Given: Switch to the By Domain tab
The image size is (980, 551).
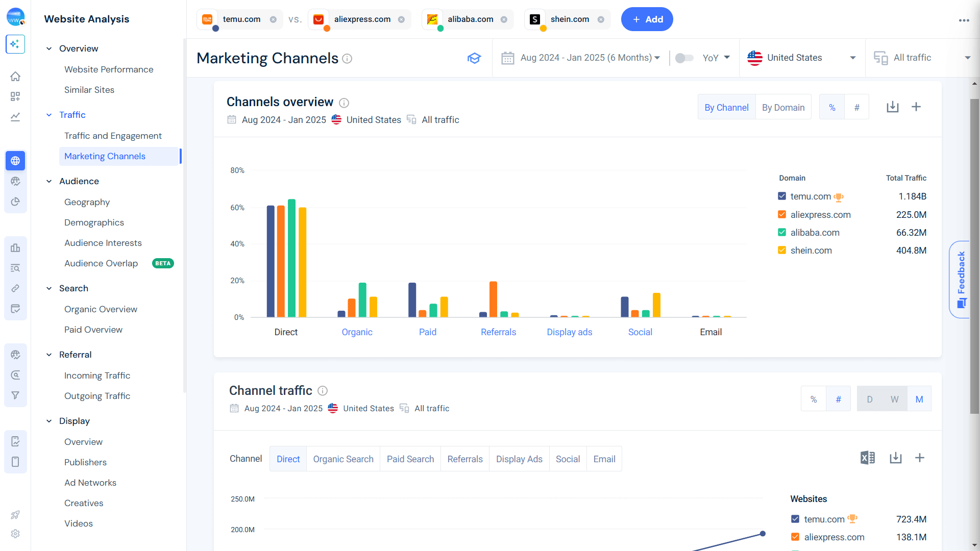Looking at the screenshot, I should (783, 107).
